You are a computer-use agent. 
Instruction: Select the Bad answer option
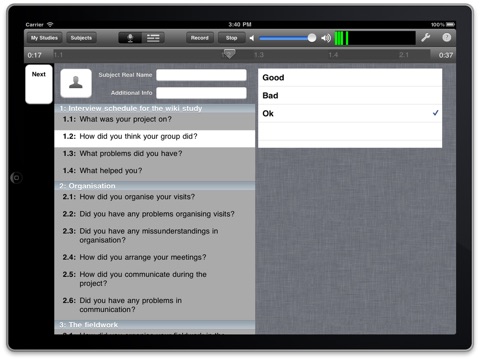pyautogui.click(x=350, y=96)
